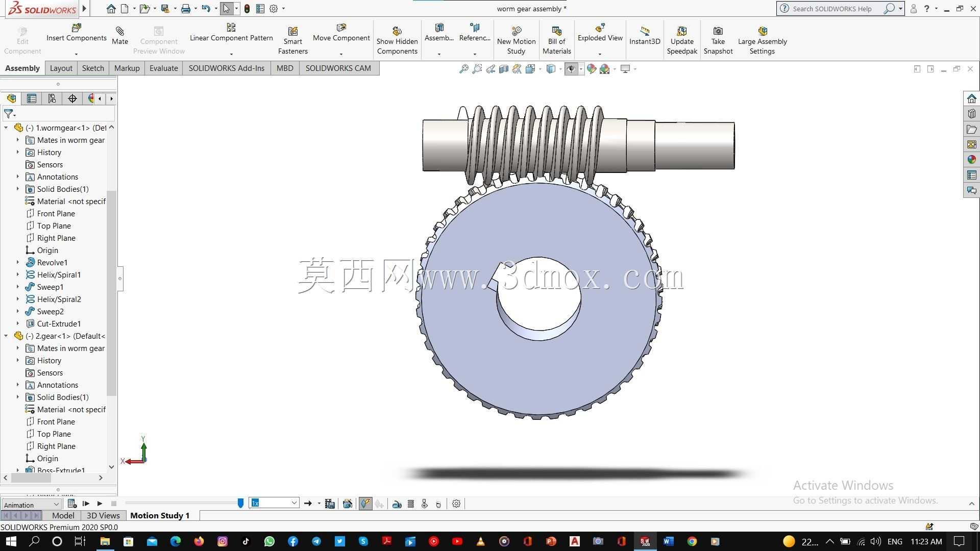Switch to the PropertyManager panel tab
This screenshot has width=980, height=551.
pos(32,98)
